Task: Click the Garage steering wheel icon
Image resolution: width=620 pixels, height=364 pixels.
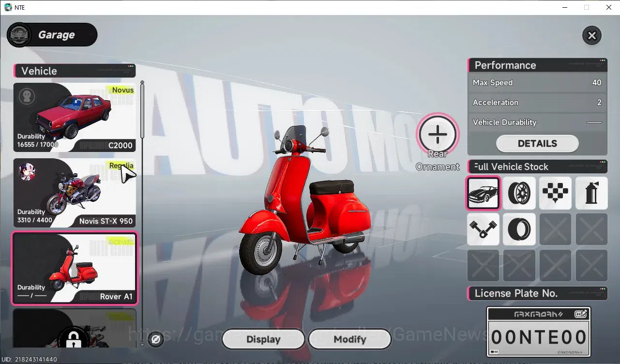Action: coord(20,35)
